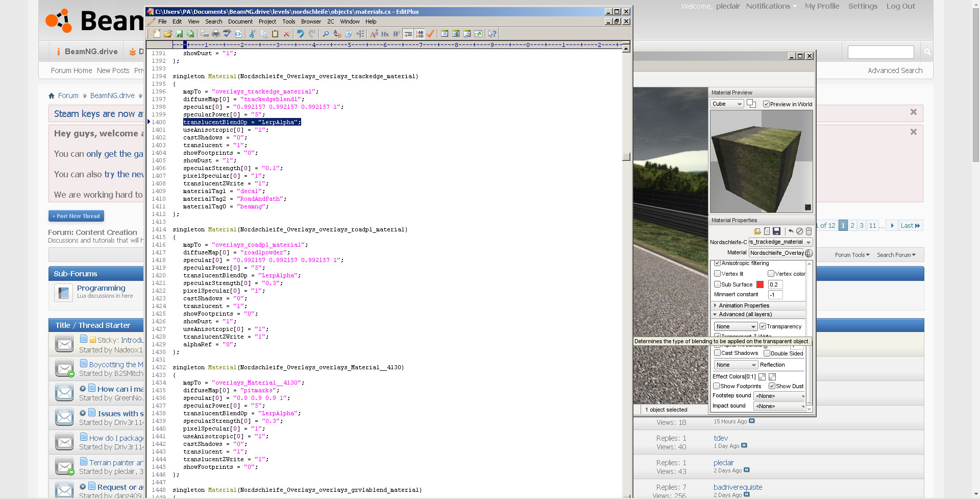
Task: Click the Save icon in EditPlus toolbar
Action: click(179, 34)
